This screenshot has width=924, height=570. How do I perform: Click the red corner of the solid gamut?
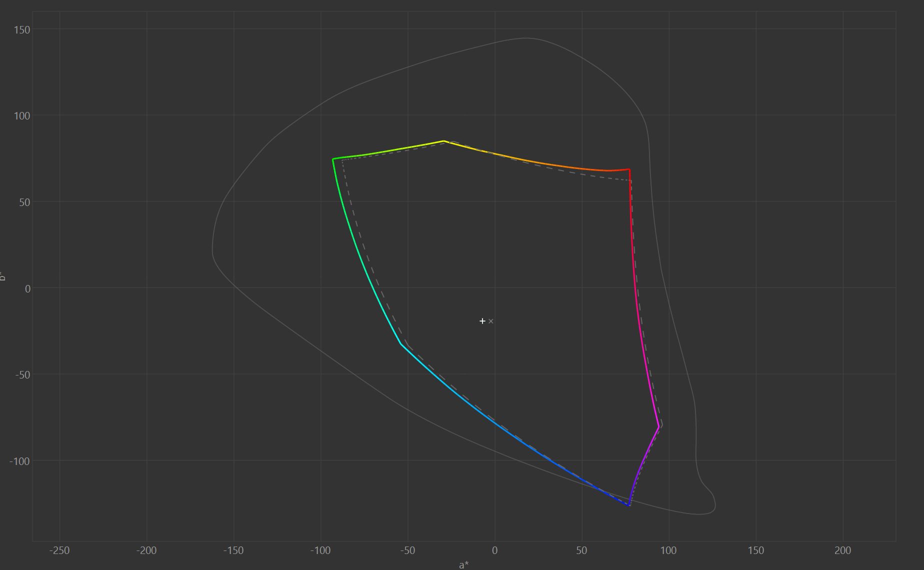(x=629, y=169)
